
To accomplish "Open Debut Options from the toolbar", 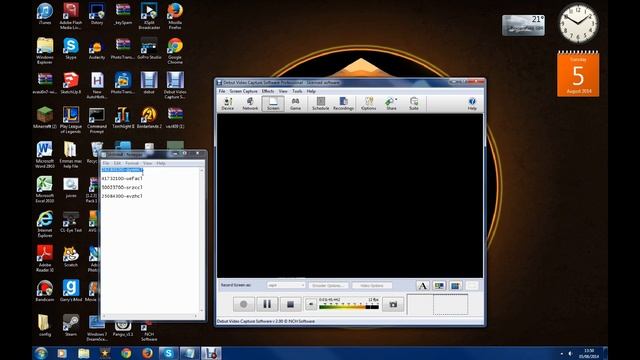I will pos(369,104).
